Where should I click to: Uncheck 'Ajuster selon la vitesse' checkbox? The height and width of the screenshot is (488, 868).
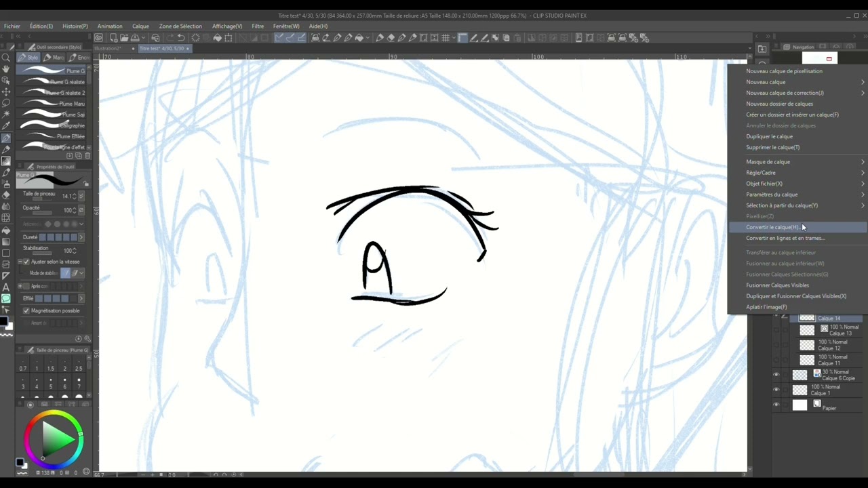26,262
